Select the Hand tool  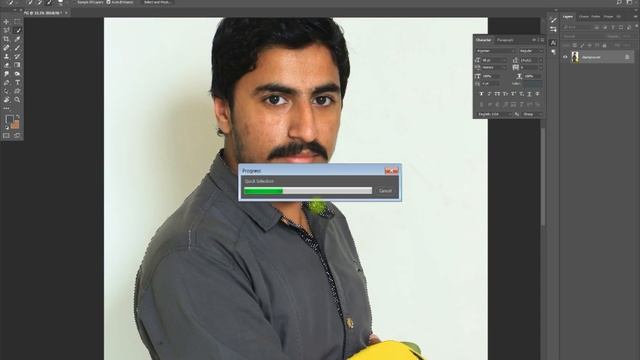tap(6, 100)
